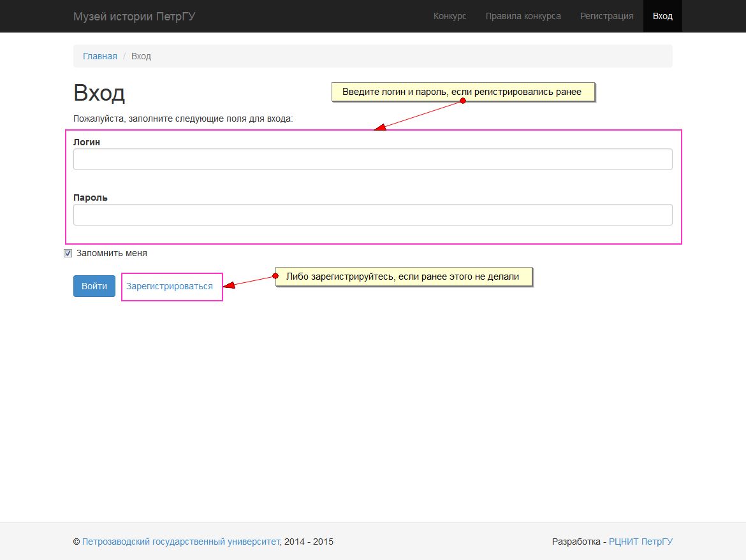Click the yellow hint about entering login and password
746x560 pixels.
(462, 92)
